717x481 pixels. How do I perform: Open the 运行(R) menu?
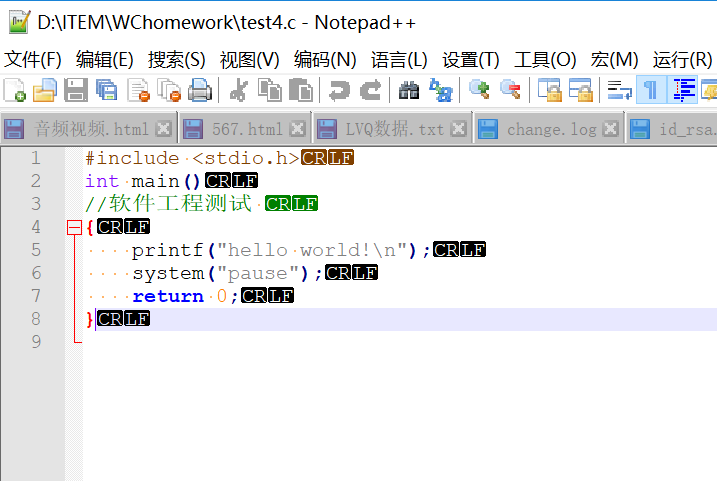(682, 60)
